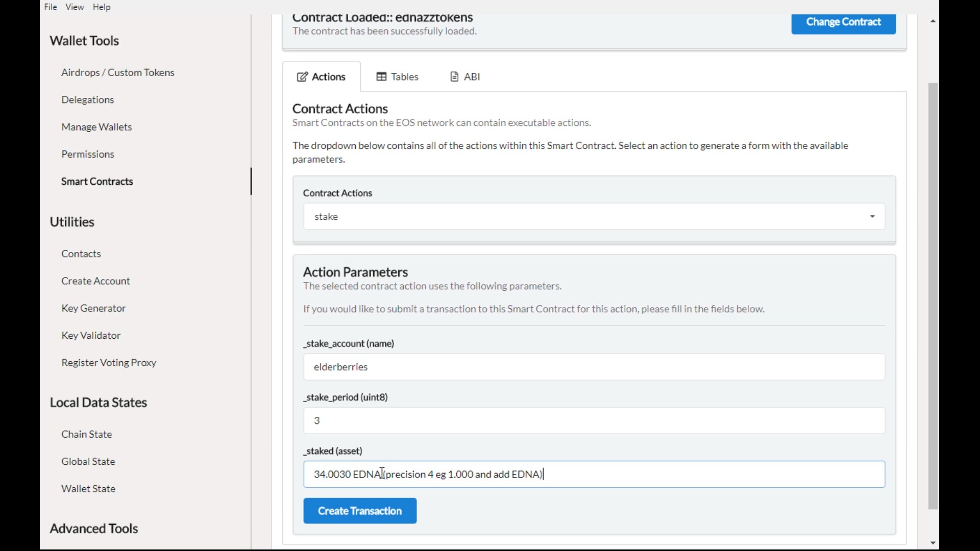Expand the Contract Actions dropdown arrow
This screenshot has width=980, height=551.
tap(872, 217)
